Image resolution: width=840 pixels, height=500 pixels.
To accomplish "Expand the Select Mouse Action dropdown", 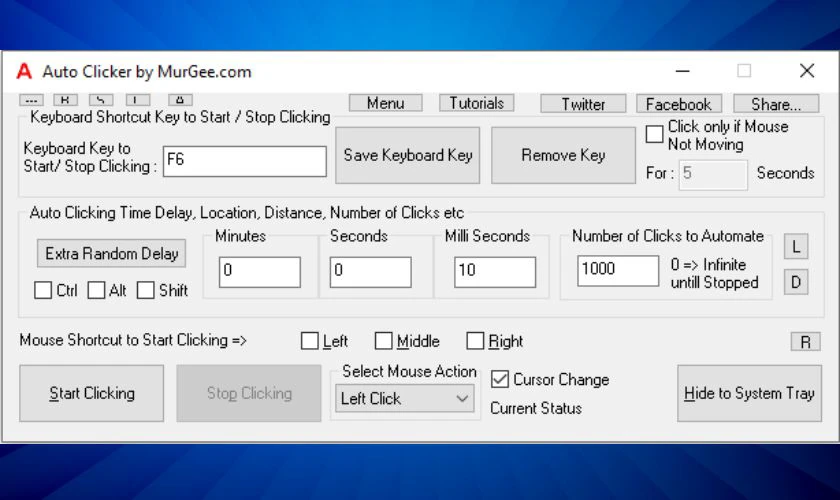I will click(404, 399).
